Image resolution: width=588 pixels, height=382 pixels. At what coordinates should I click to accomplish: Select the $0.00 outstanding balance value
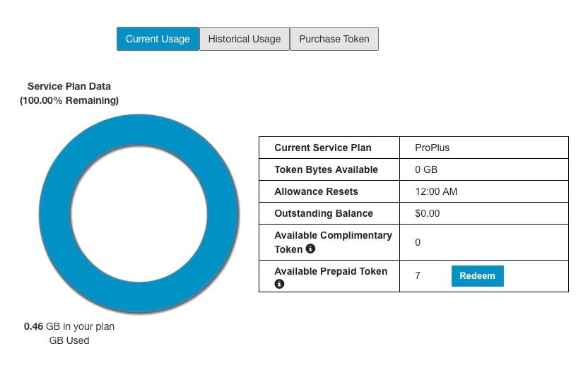pyautogui.click(x=428, y=213)
